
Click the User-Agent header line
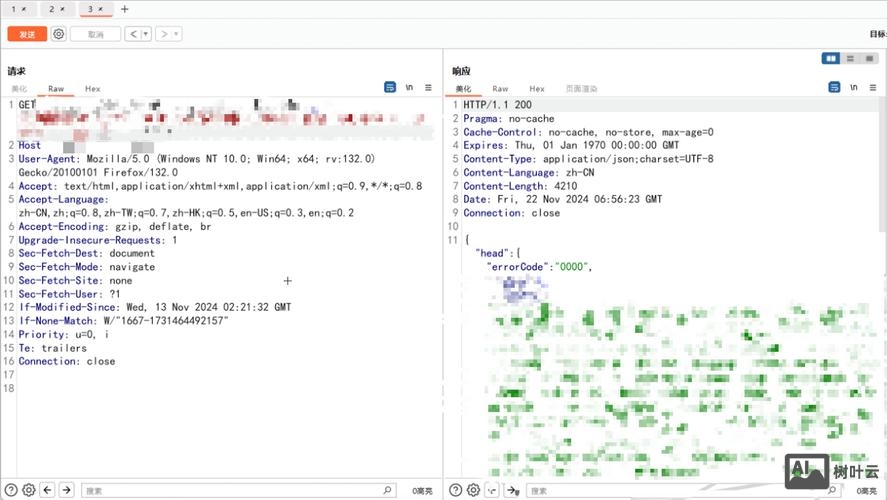[196, 165]
